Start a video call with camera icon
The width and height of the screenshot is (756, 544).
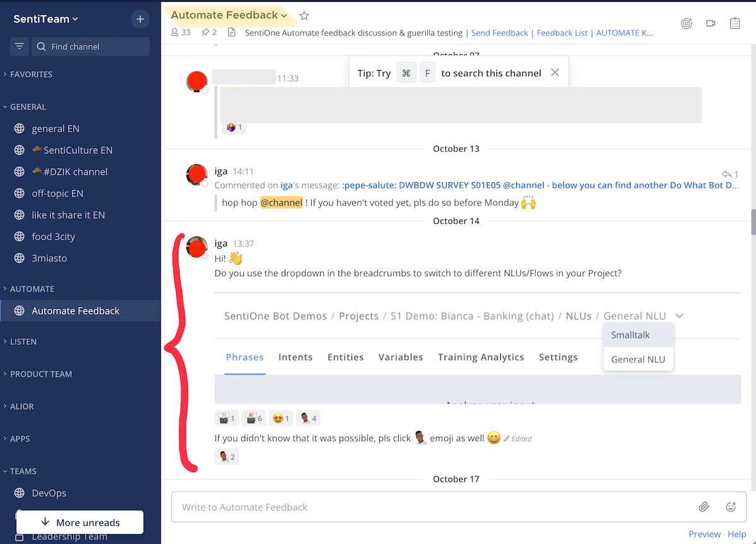click(711, 23)
